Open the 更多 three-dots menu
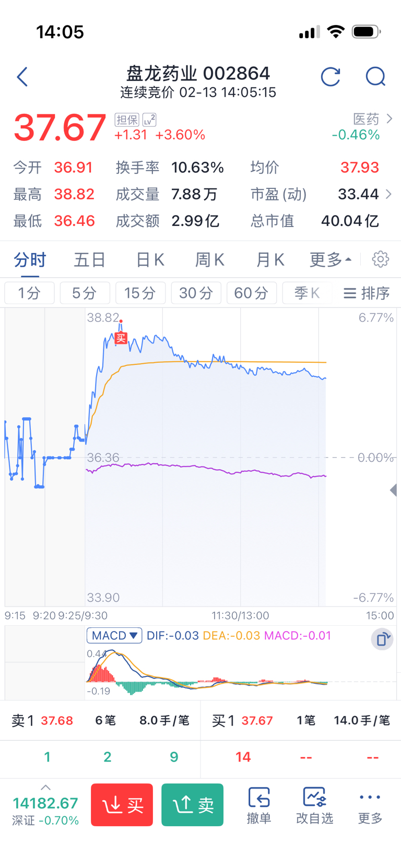401x868 pixels. 370,805
